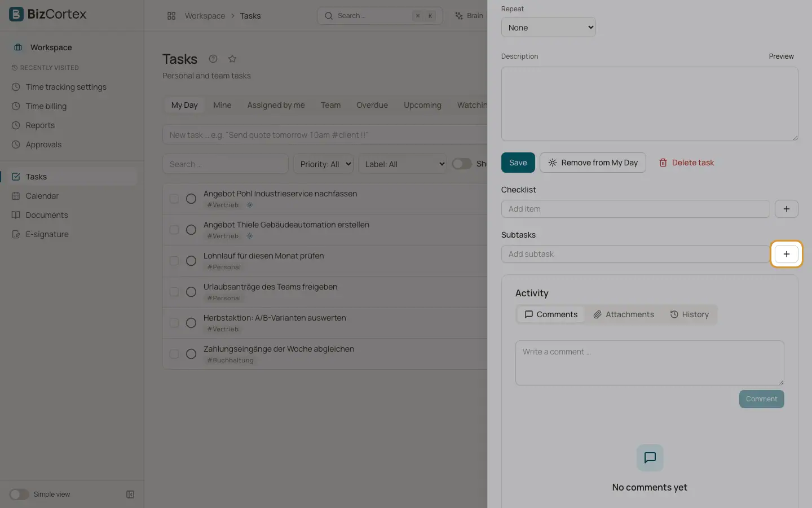812x508 pixels.
Task: Toggle the Simple view switch
Action: (19, 494)
